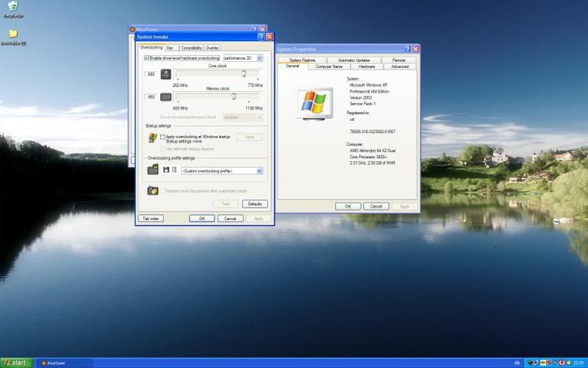Click the 260 MHz core clock minimum label
This screenshot has width=588, height=368.
(180, 85)
